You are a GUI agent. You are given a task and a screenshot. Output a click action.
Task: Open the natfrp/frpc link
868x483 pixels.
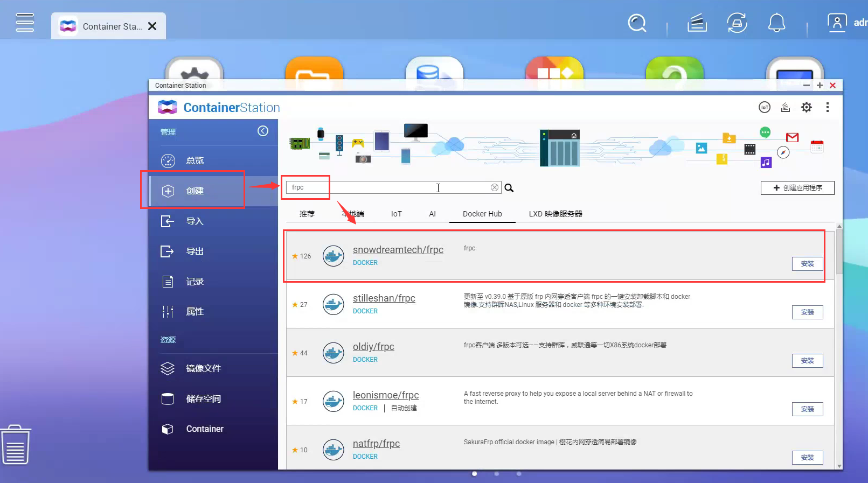376,444
